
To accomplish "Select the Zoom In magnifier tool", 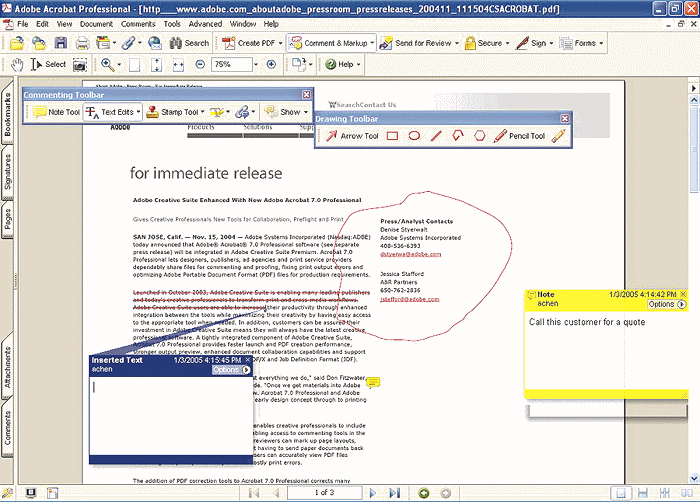I will click(107, 65).
